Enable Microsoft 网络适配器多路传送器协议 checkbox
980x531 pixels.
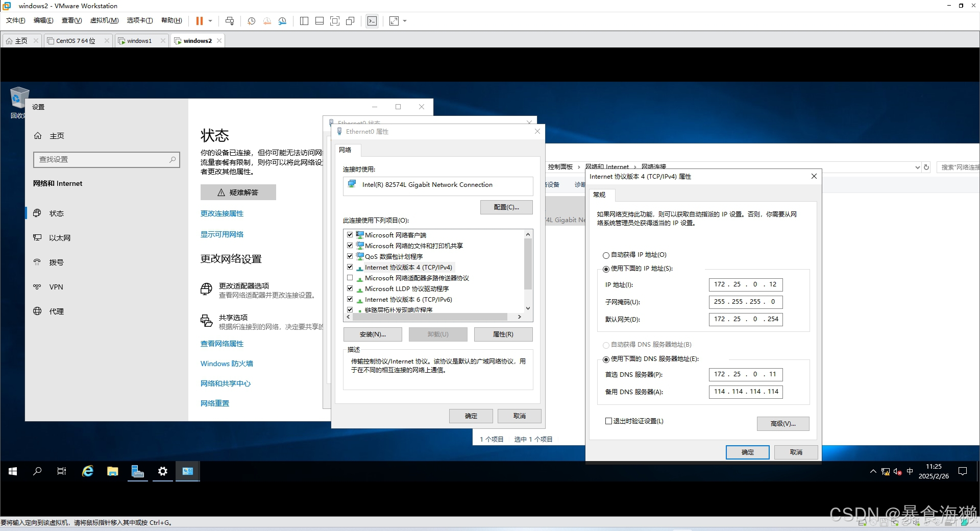click(x=350, y=278)
